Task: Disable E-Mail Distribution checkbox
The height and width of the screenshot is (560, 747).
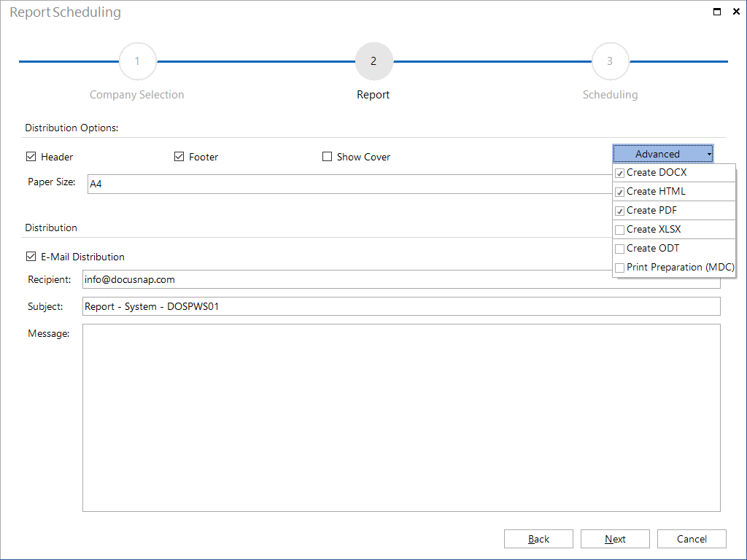Action: tap(31, 257)
